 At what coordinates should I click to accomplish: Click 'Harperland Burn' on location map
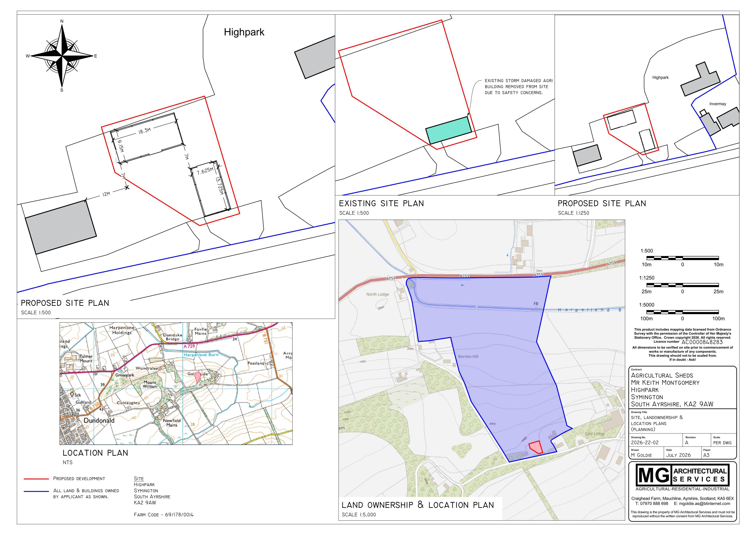tap(201, 355)
